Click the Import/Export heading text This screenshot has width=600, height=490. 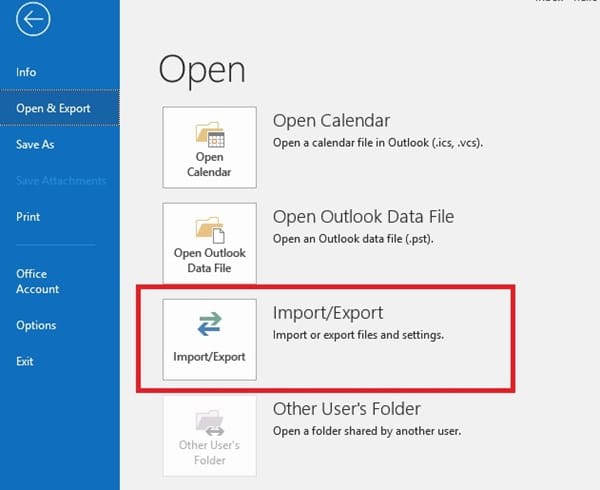[x=328, y=313]
